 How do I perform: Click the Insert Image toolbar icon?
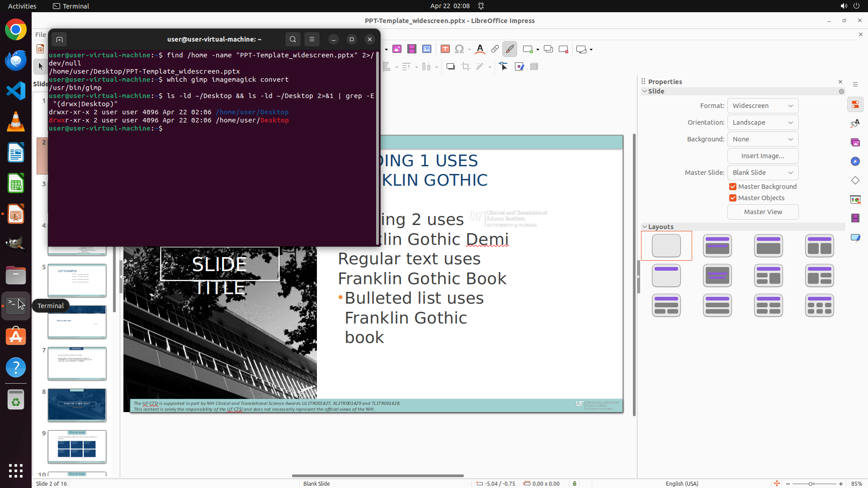click(x=397, y=49)
